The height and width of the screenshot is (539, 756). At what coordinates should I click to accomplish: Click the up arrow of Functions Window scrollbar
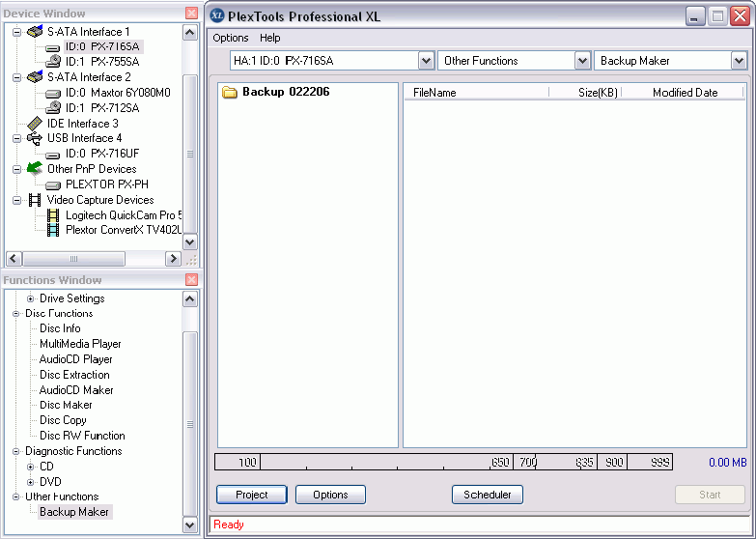pos(190,299)
